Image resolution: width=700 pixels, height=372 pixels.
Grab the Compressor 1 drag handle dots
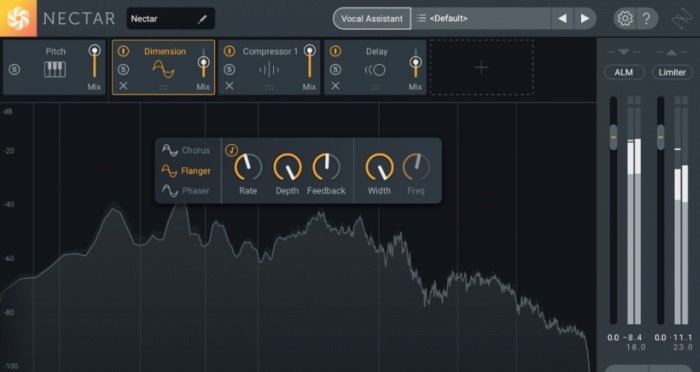click(x=269, y=88)
